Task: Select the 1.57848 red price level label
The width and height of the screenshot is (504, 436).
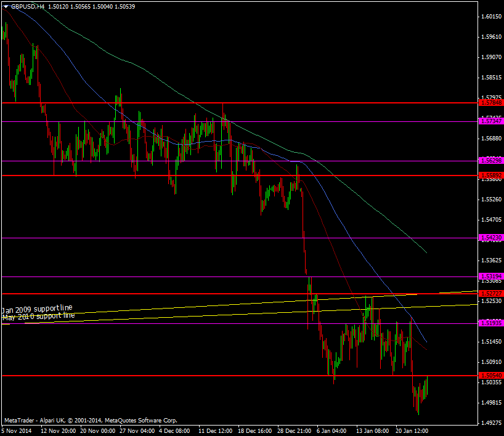Action: click(491, 103)
